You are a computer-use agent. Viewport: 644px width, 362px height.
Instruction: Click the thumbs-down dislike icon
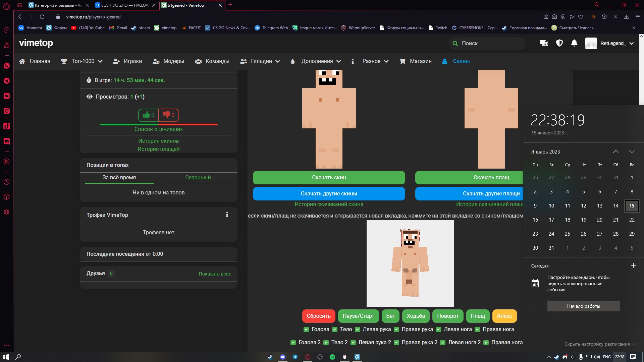[166, 115]
